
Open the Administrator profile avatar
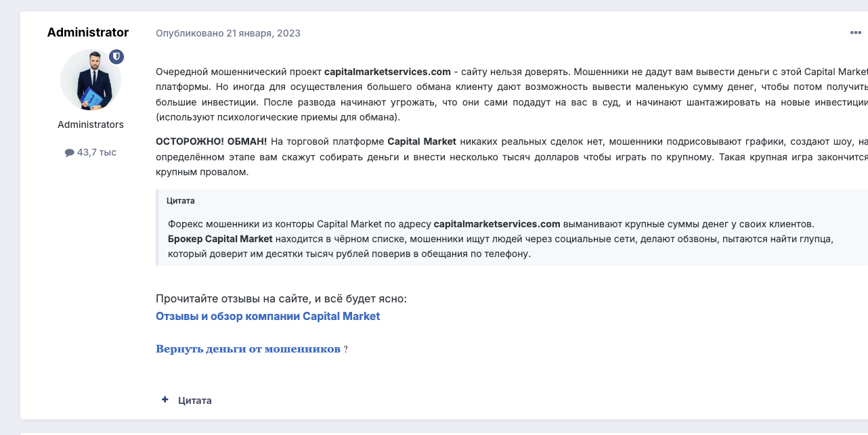click(x=91, y=80)
